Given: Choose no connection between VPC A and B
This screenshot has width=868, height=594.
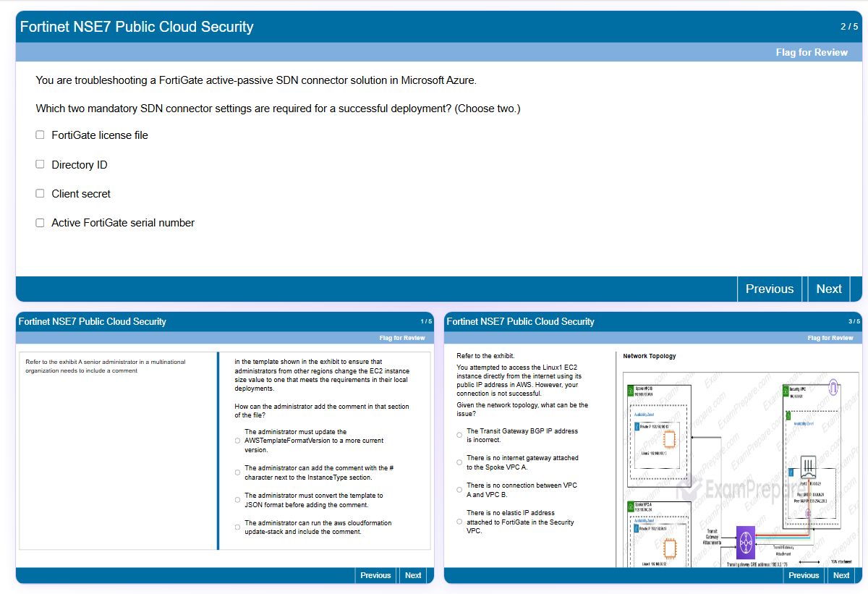Looking at the screenshot, I should point(459,490).
